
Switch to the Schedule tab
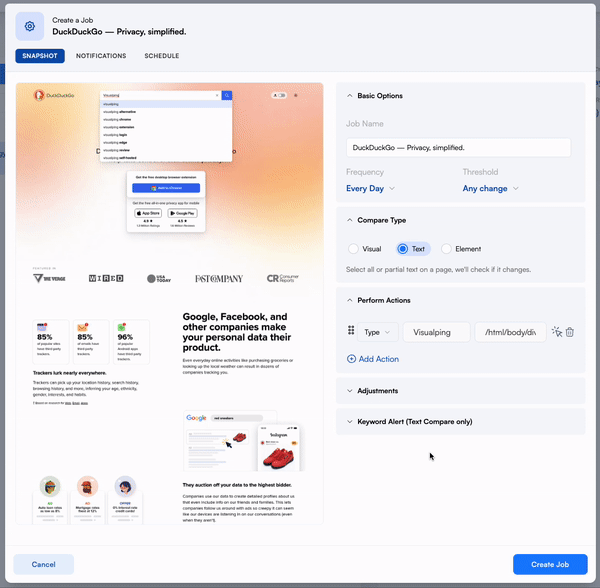click(162, 56)
